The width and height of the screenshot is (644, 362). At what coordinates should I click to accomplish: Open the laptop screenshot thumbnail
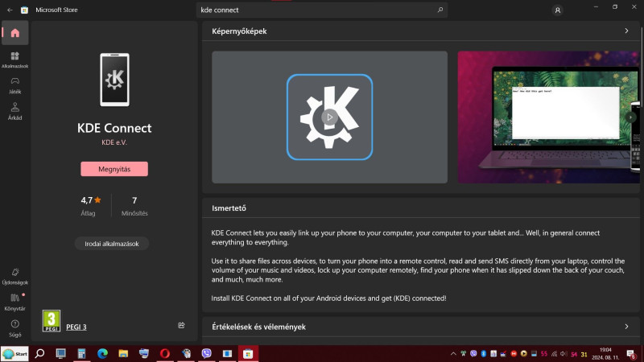tap(548, 117)
